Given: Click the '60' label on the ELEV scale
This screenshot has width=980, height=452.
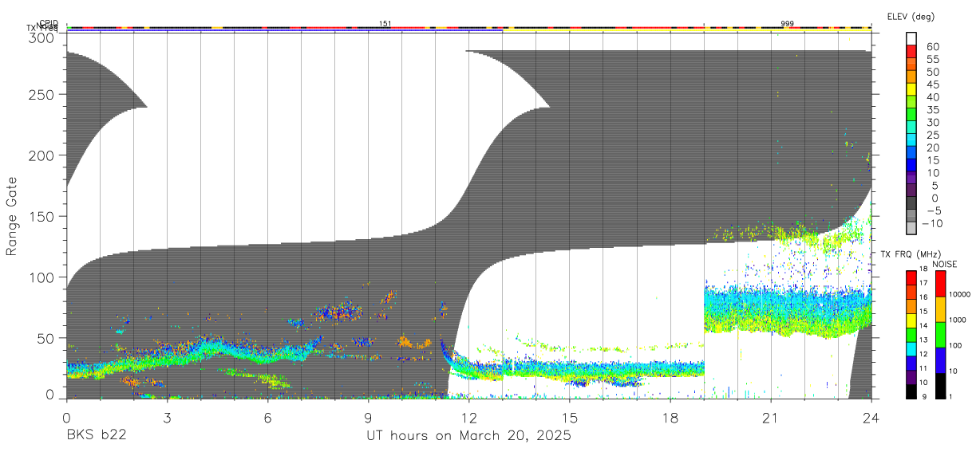Looking at the screenshot, I should 931,47.
